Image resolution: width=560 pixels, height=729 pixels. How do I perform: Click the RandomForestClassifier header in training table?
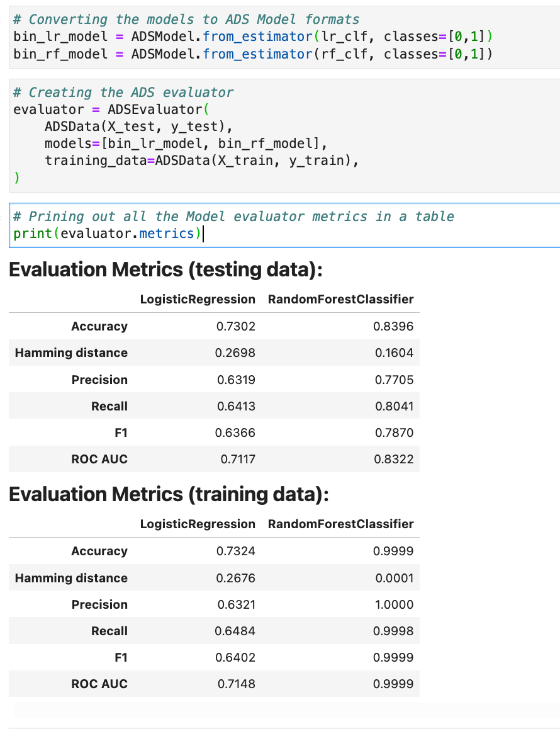pos(340,524)
